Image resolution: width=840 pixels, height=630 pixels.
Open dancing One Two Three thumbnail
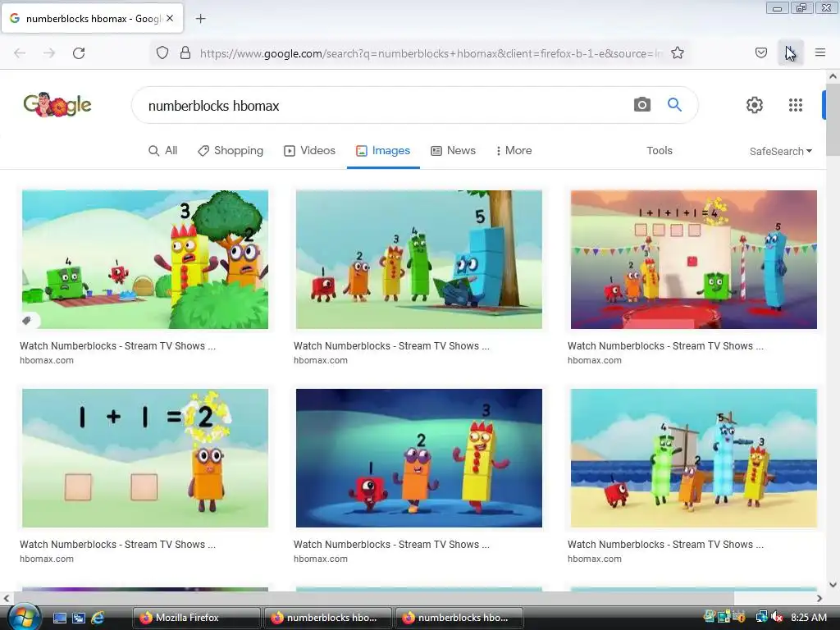click(x=419, y=458)
